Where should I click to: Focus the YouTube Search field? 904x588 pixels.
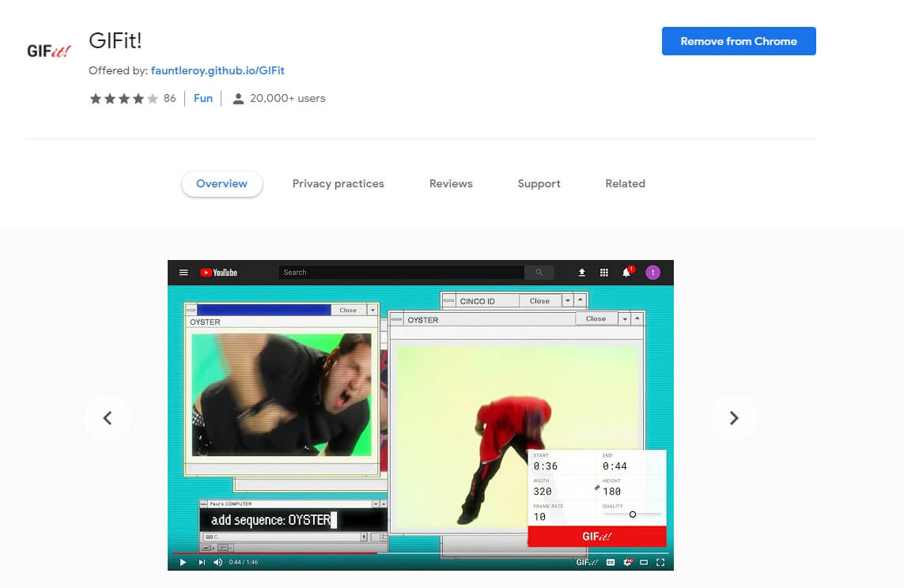pos(401,273)
